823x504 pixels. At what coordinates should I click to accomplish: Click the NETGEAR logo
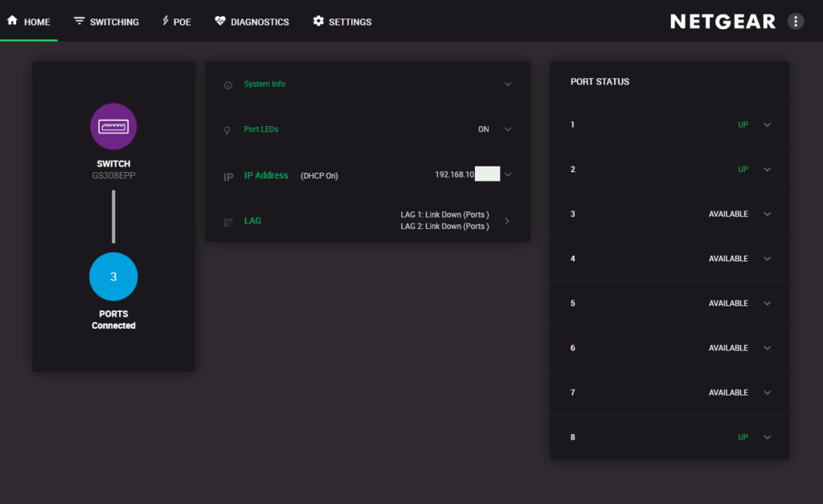[723, 22]
